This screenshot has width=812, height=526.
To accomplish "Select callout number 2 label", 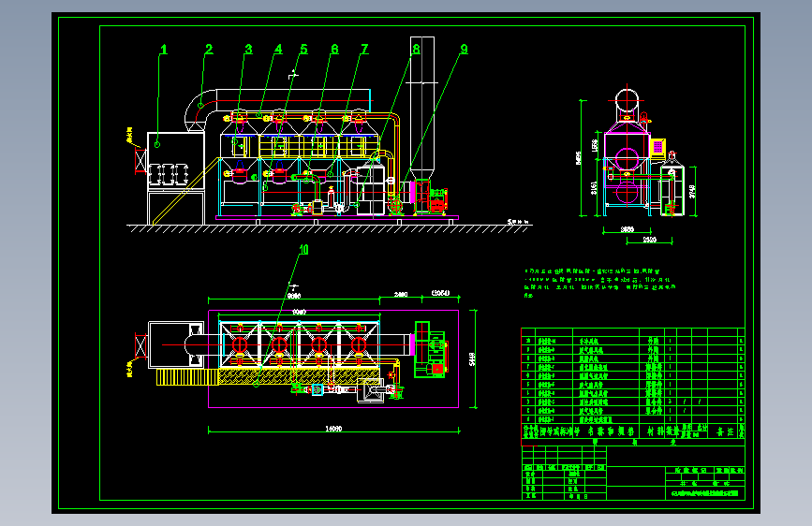I will 209,50.
